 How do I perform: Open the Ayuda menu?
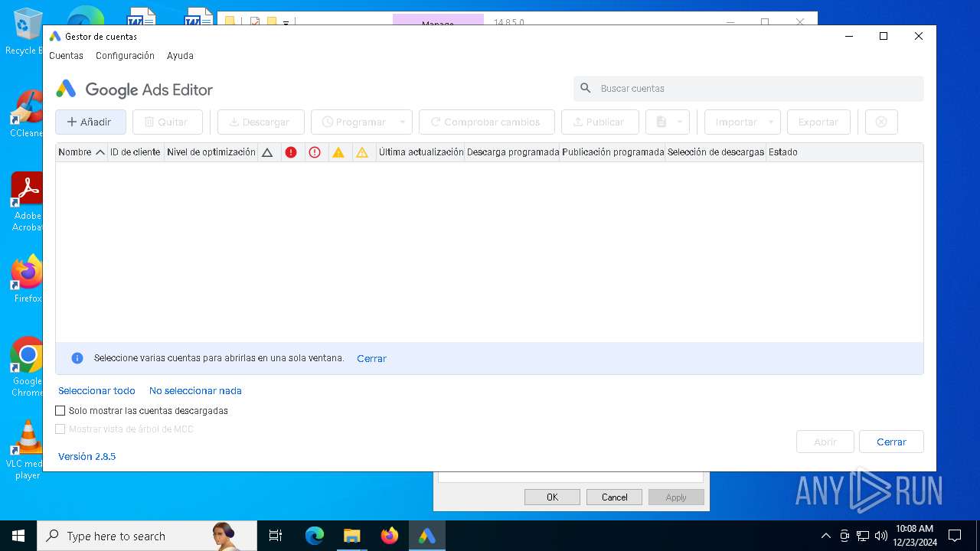click(x=180, y=56)
